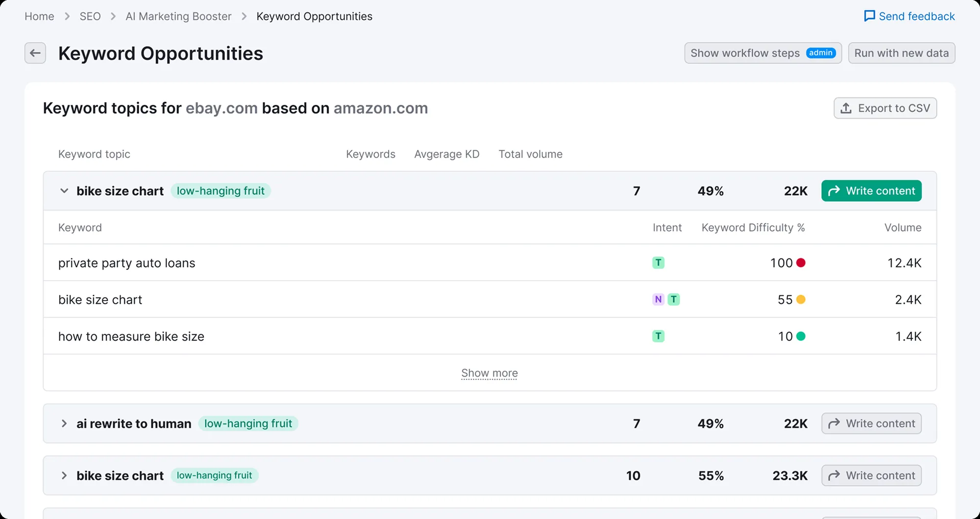Click Write content for ai rewrite to human
Screen dimensions: 980x519
tap(871, 424)
